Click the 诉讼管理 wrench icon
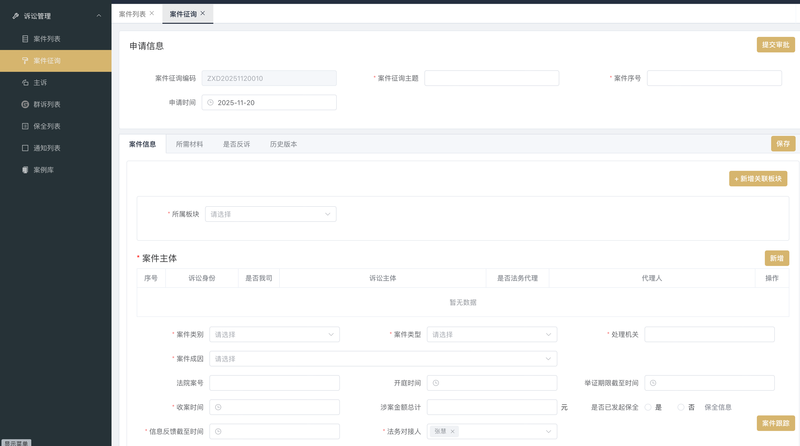 [x=16, y=16]
